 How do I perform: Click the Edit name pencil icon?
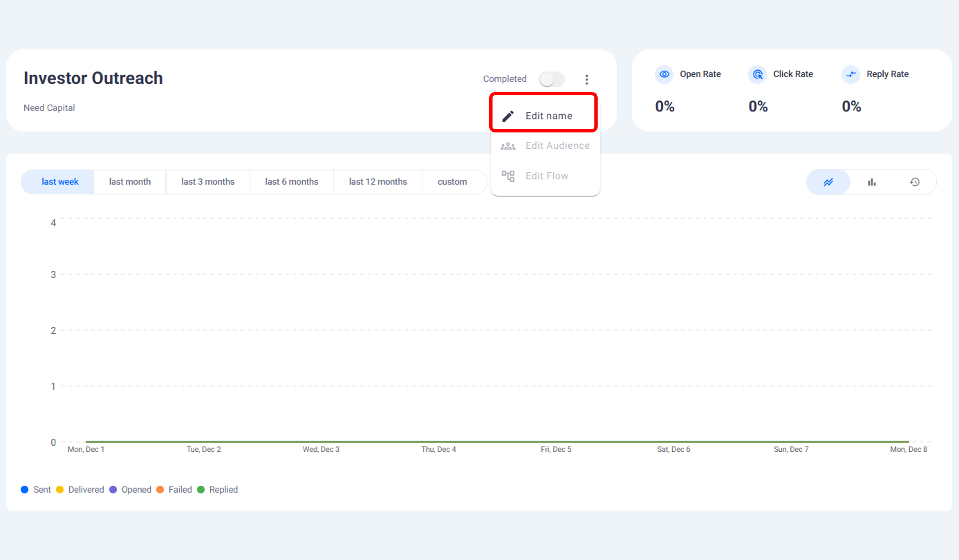click(x=508, y=116)
